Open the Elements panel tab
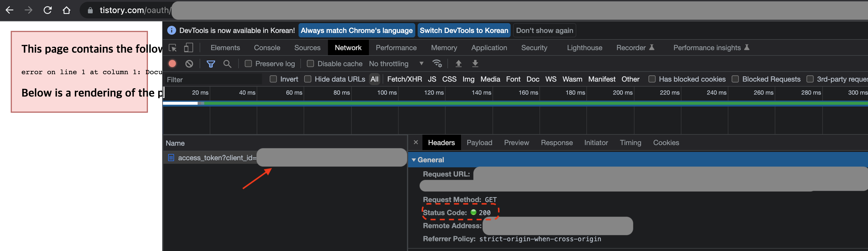 coord(225,48)
